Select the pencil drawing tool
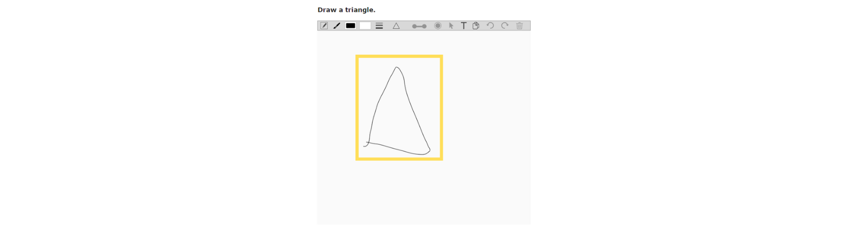868x232 pixels. (x=324, y=26)
